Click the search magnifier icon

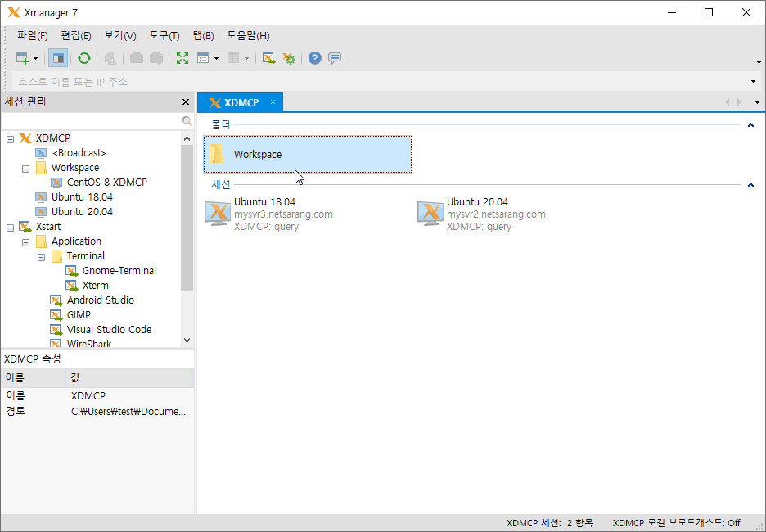(x=187, y=120)
